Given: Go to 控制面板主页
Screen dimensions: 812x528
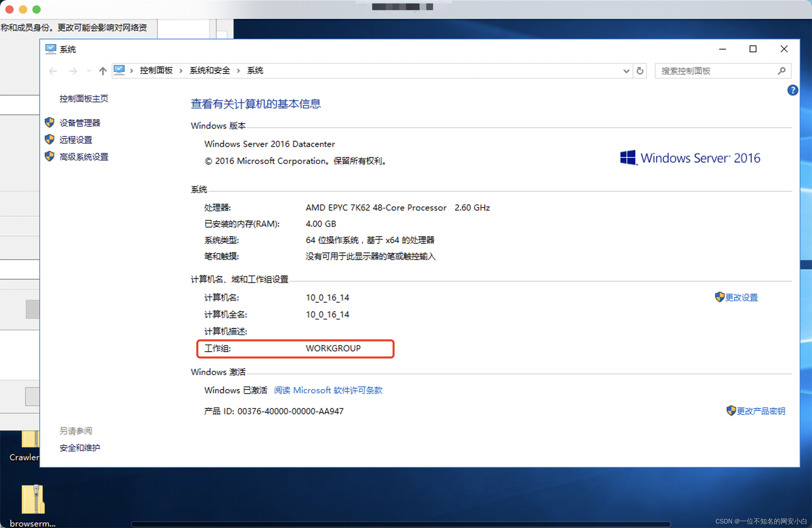Looking at the screenshot, I should (84, 98).
